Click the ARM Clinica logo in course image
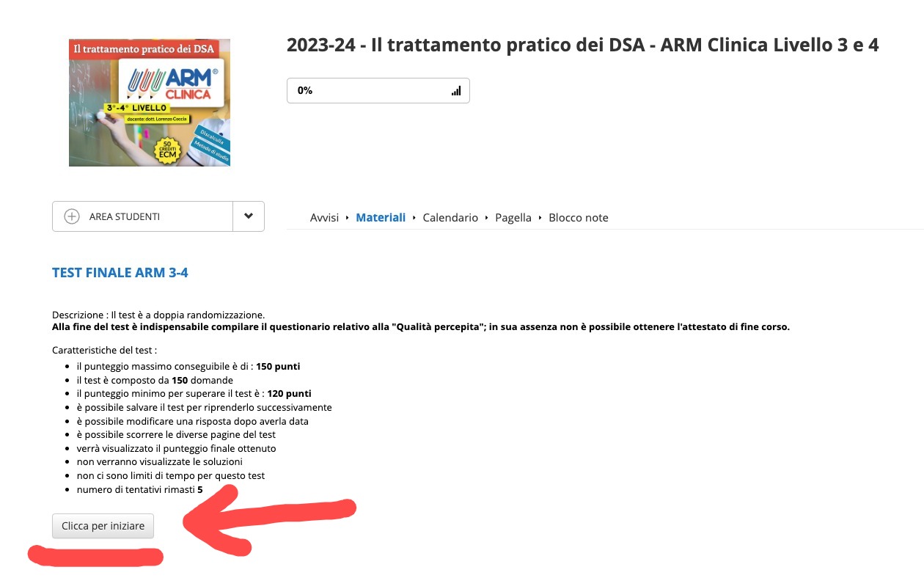 [x=174, y=82]
